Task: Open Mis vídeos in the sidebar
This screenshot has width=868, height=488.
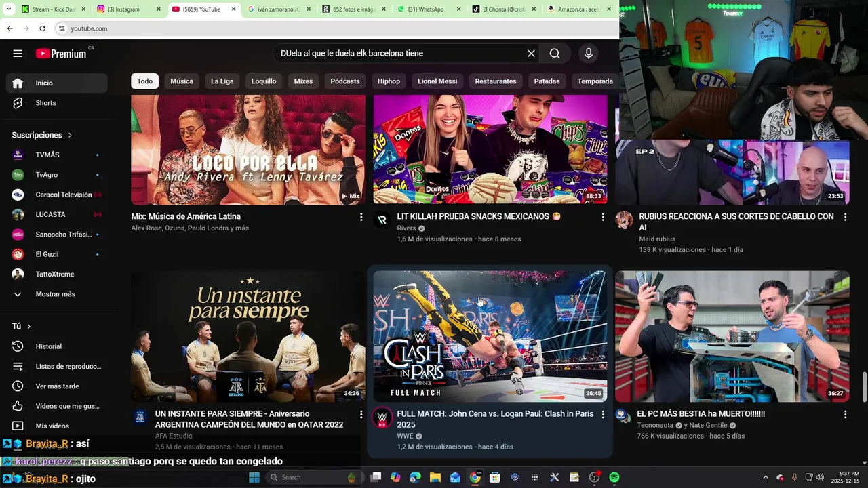Action: [57, 426]
